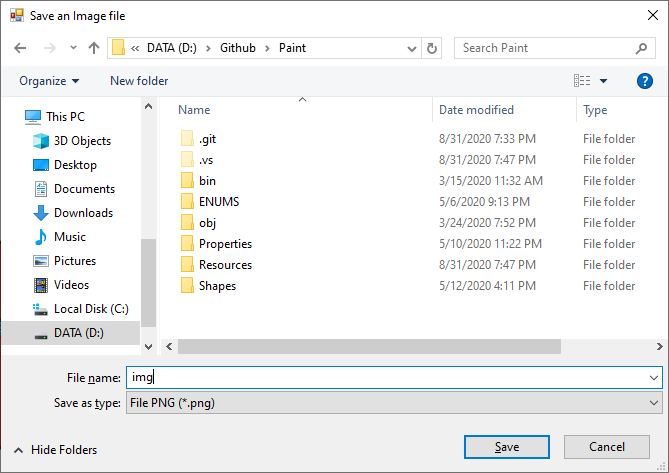Open the view options dropdown arrow
Image resolution: width=669 pixels, height=473 pixels.
(x=603, y=81)
